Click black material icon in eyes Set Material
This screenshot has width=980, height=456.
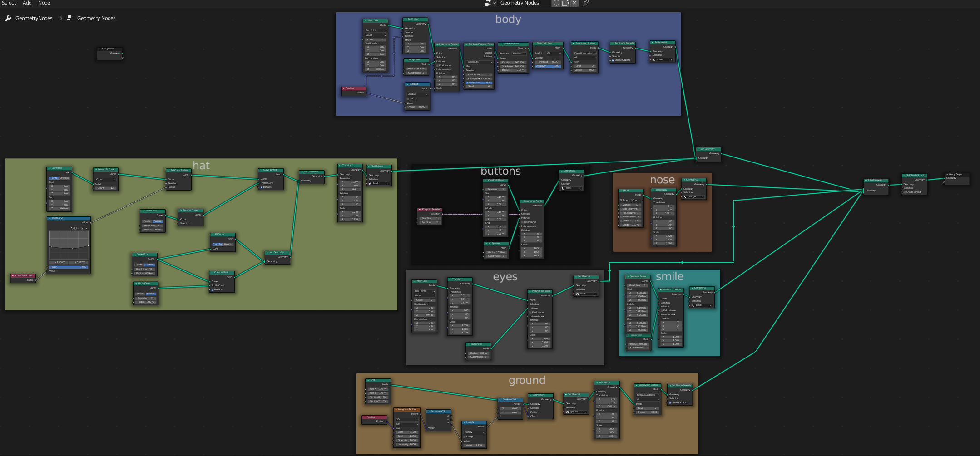(578, 294)
